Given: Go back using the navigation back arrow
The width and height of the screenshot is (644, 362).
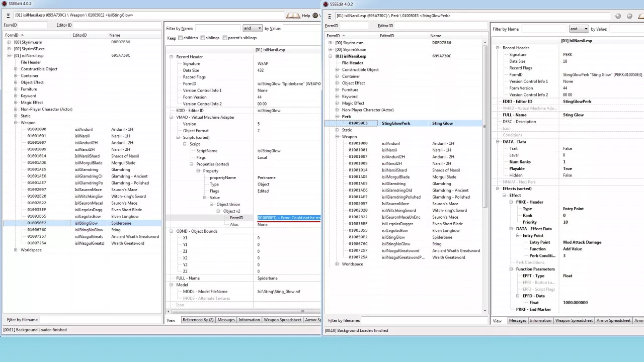Looking at the screenshot, I should [618, 16].
